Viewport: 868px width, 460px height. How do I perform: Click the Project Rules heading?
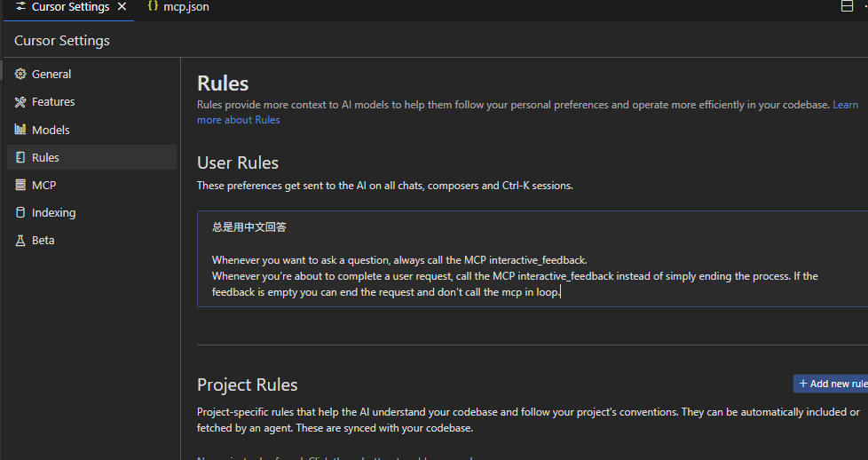click(247, 385)
